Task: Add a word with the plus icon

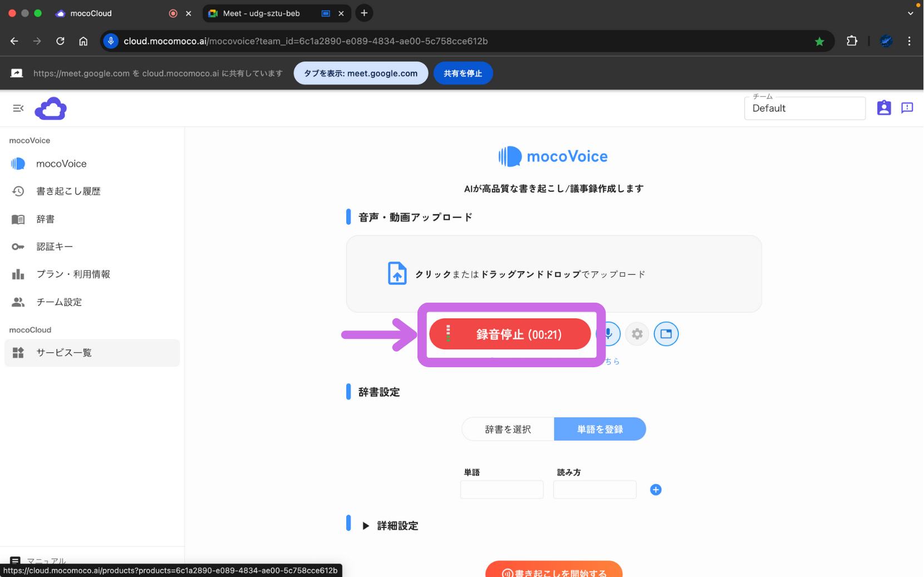Action: click(656, 490)
